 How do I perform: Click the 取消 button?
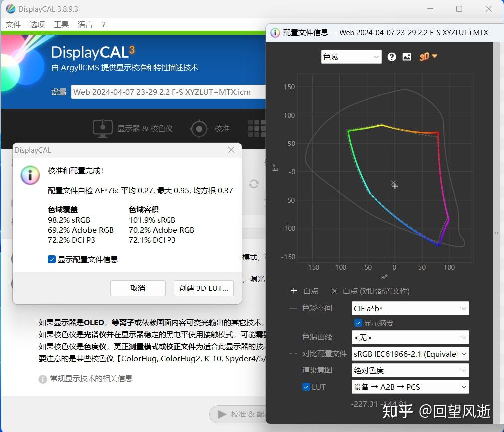(x=138, y=288)
